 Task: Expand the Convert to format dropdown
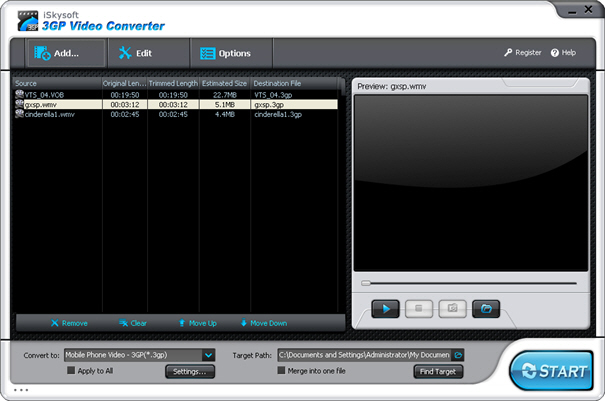pos(208,355)
